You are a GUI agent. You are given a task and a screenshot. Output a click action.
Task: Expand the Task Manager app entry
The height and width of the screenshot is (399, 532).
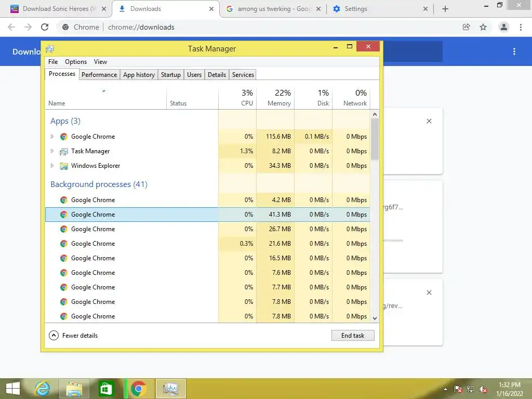click(x=52, y=151)
